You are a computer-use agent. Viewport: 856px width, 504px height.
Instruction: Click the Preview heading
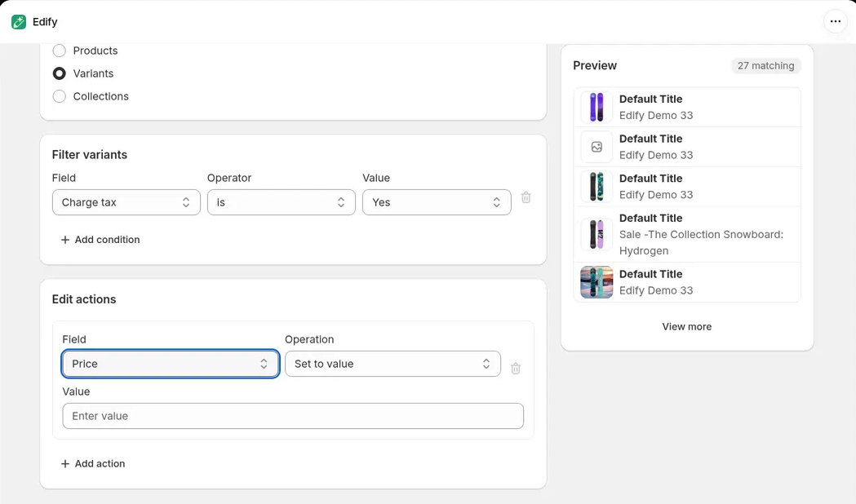coord(595,65)
